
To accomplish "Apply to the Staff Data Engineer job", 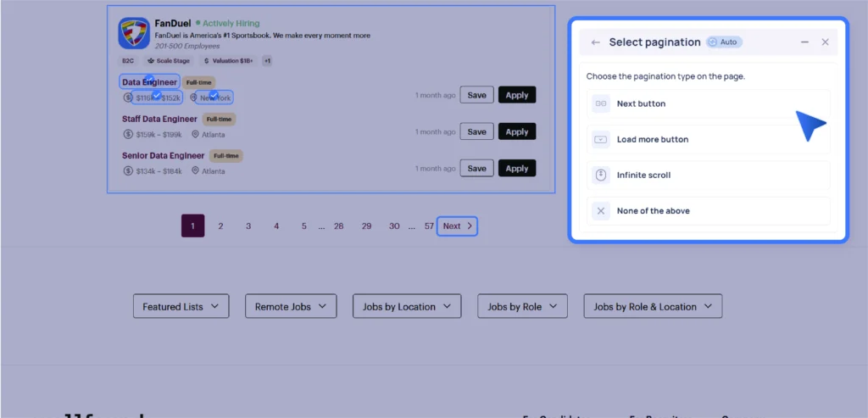I will [517, 131].
